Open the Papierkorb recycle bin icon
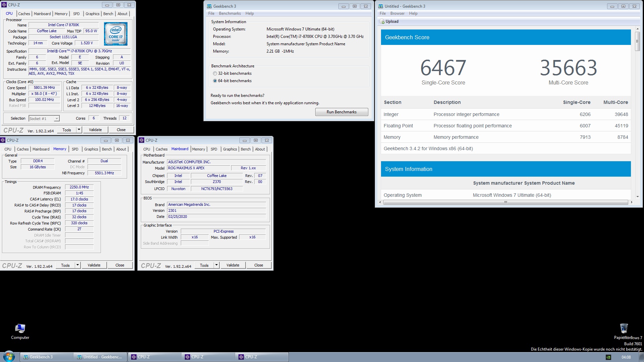 [624, 331]
